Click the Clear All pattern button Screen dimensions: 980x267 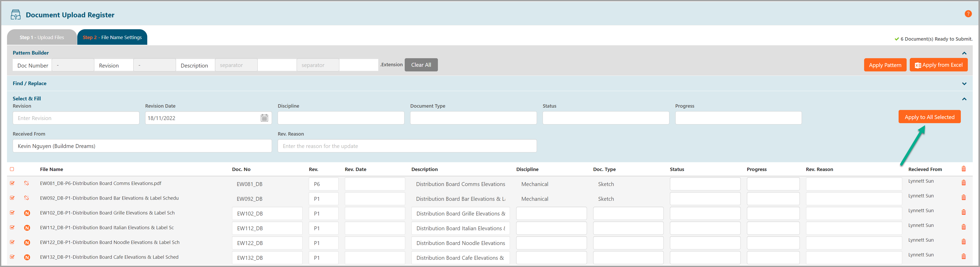click(x=421, y=65)
